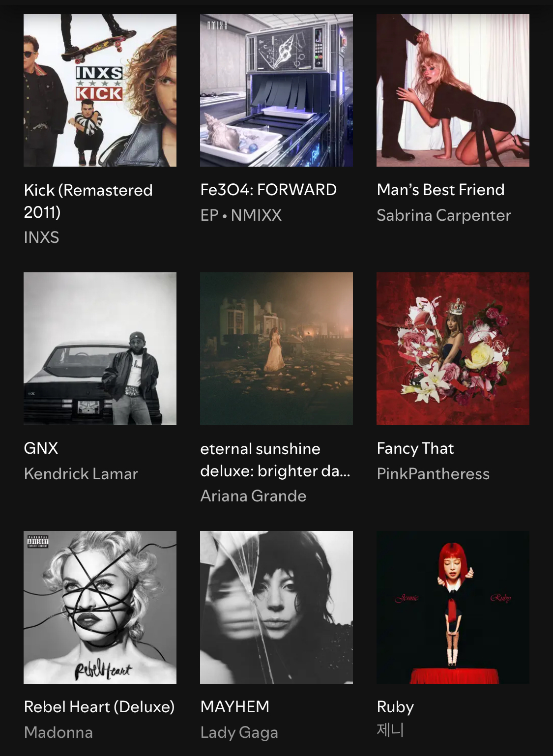Select the GNX album cover
Image resolution: width=553 pixels, height=756 pixels.
[100, 349]
